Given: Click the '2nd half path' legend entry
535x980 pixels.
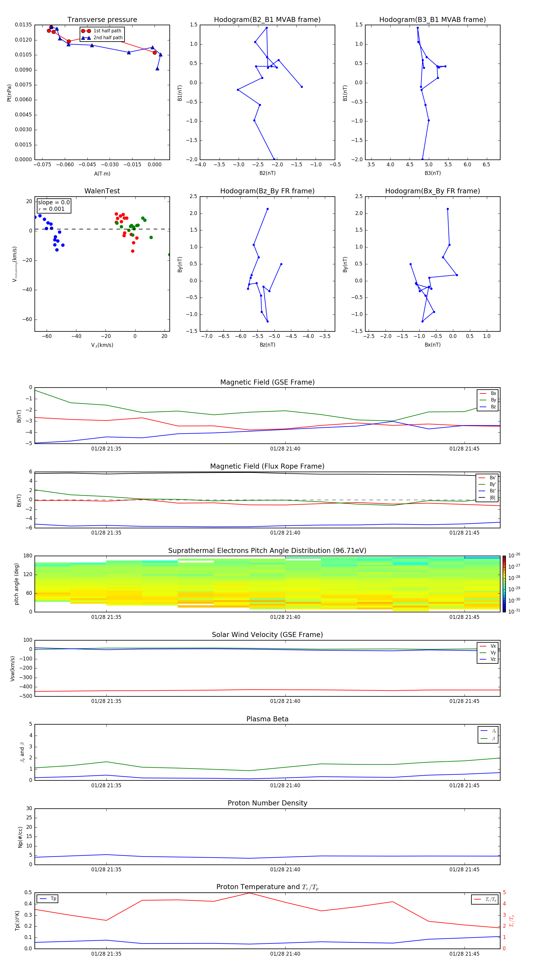Looking at the screenshot, I should tap(102, 38).
